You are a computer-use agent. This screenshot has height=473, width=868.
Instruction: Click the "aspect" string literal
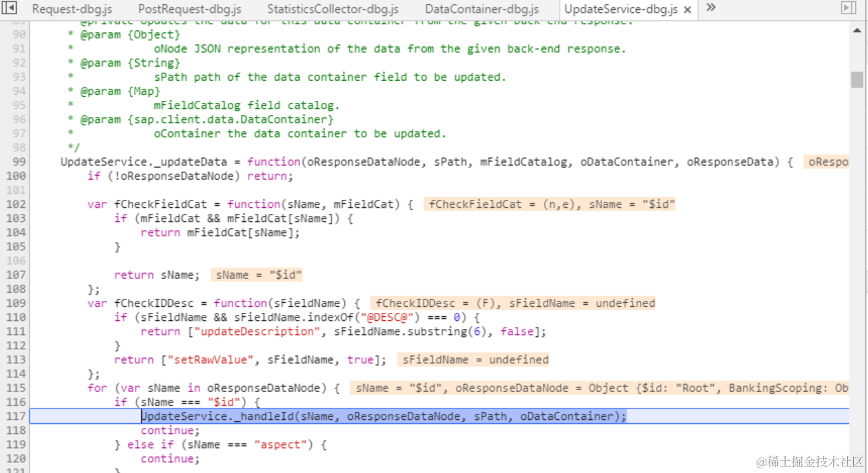click(x=280, y=444)
